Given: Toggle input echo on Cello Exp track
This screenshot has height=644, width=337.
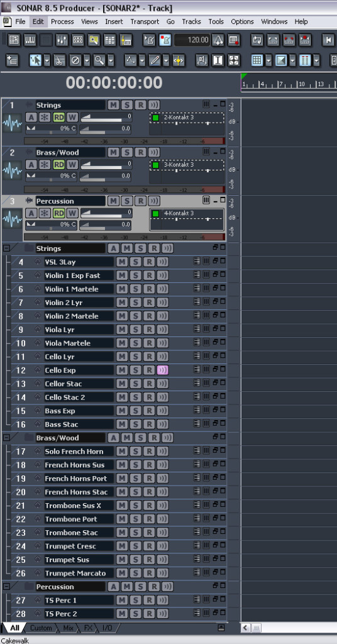Looking at the screenshot, I should (163, 370).
